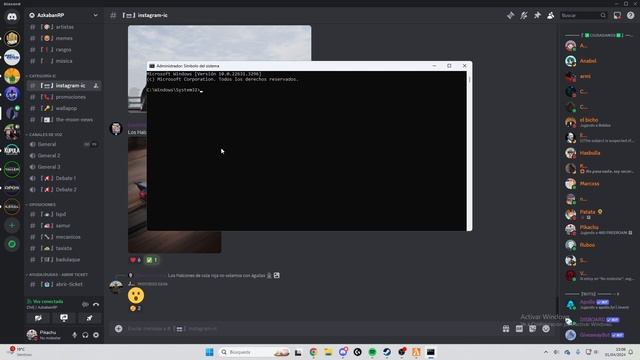Join the General voice channel
The height and width of the screenshot is (360, 640).
tap(63, 144)
